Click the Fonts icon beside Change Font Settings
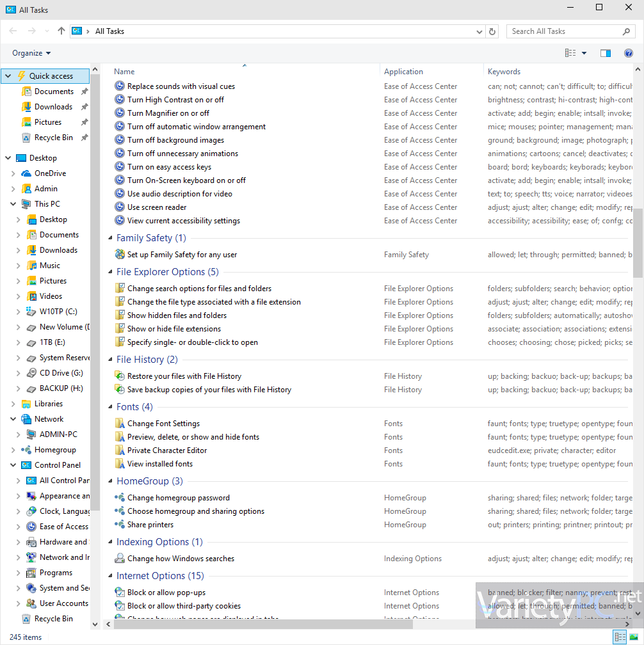 point(120,423)
